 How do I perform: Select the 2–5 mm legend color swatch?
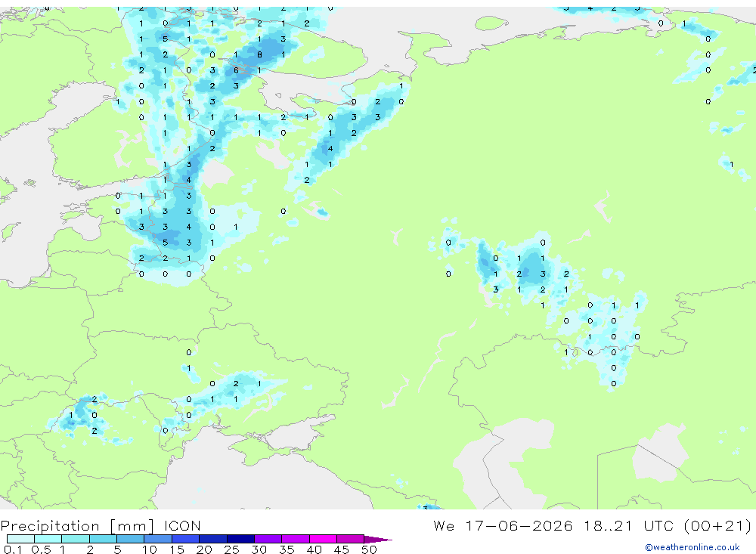pyautogui.click(x=103, y=539)
